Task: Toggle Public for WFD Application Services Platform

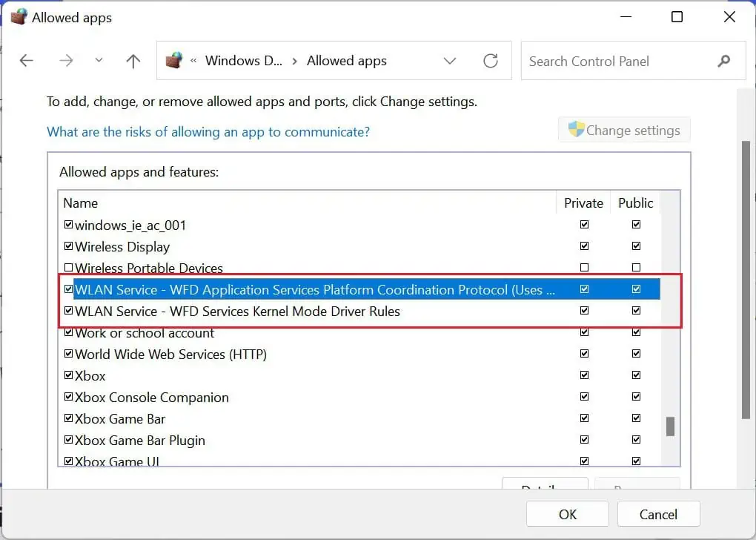Action: tap(637, 289)
